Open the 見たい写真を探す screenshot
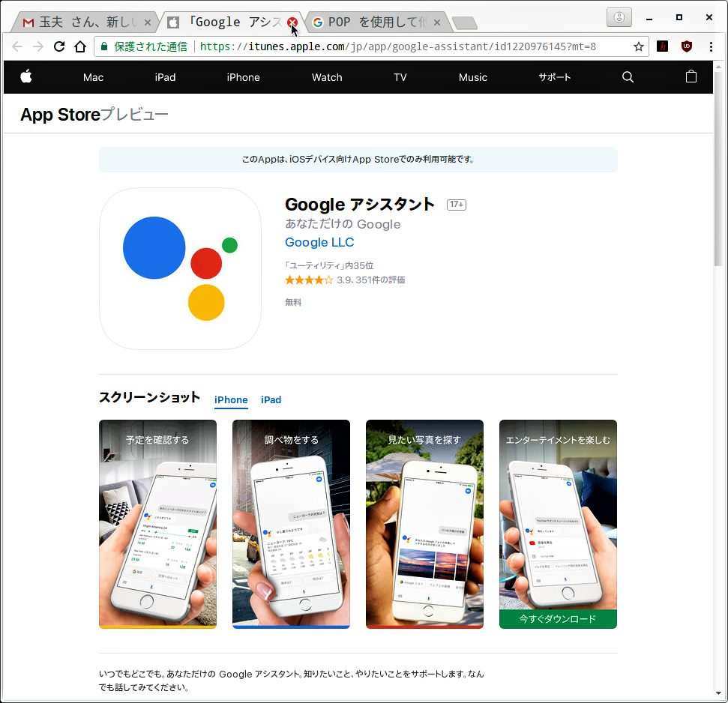728x703 pixels. click(424, 525)
